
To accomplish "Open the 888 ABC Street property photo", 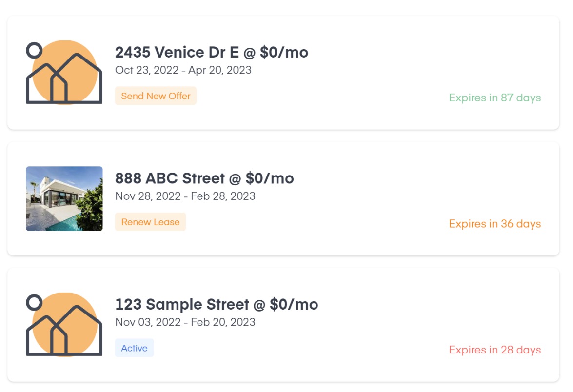I will [64, 198].
